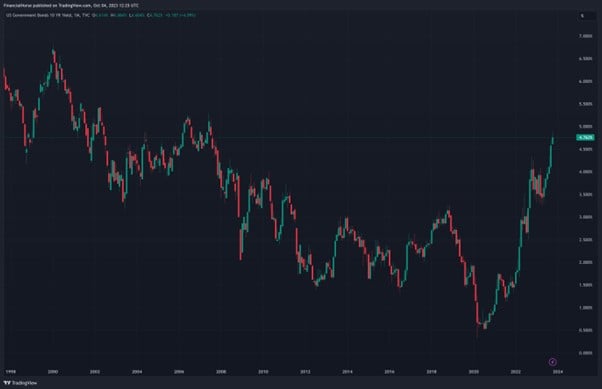Click the 0.000% price axis label

click(x=585, y=353)
